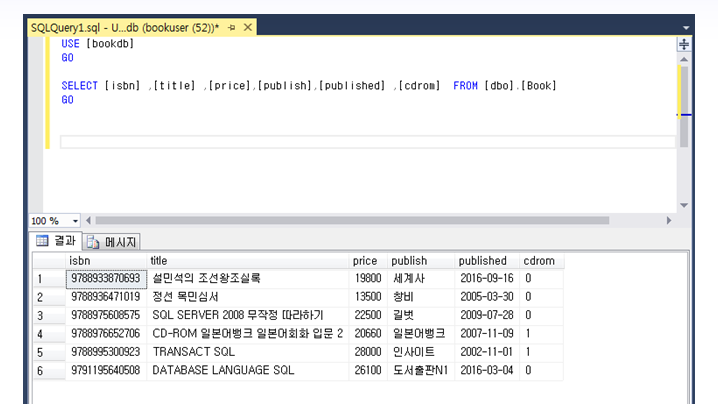Click the FROM keyword in query editor
Image resolution: width=718 pixels, height=416 pixels.
(x=465, y=86)
